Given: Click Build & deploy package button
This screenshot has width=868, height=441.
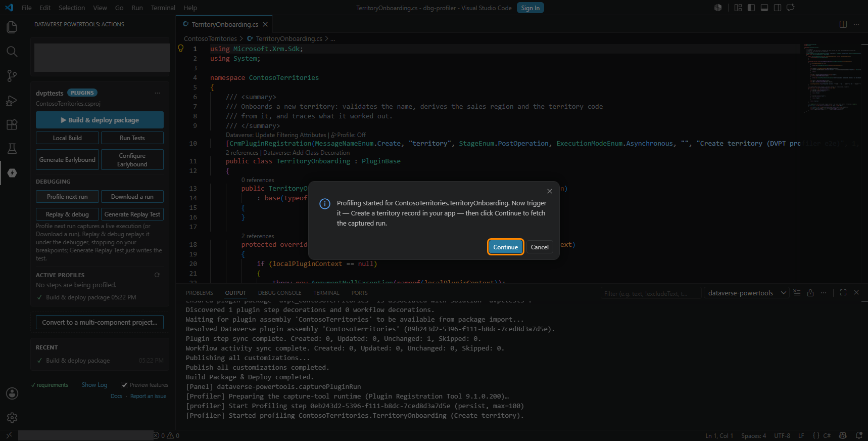Looking at the screenshot, I should pyautogui.click(x=100, y=120).
